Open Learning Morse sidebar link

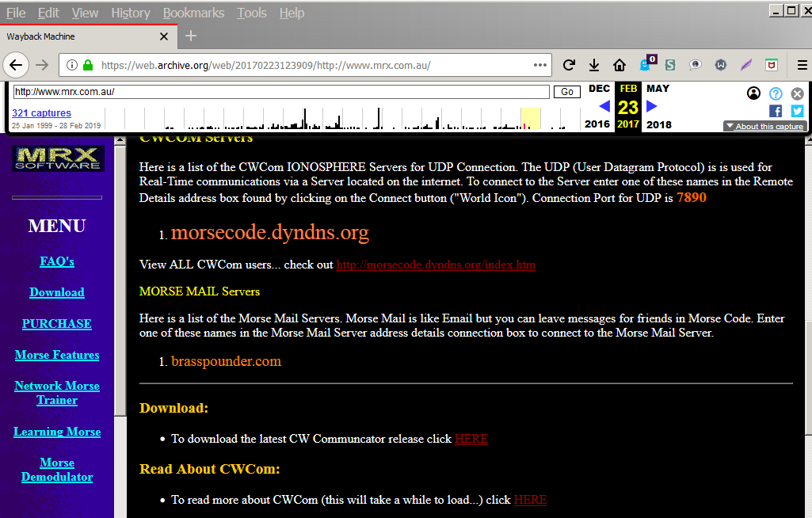57,432
